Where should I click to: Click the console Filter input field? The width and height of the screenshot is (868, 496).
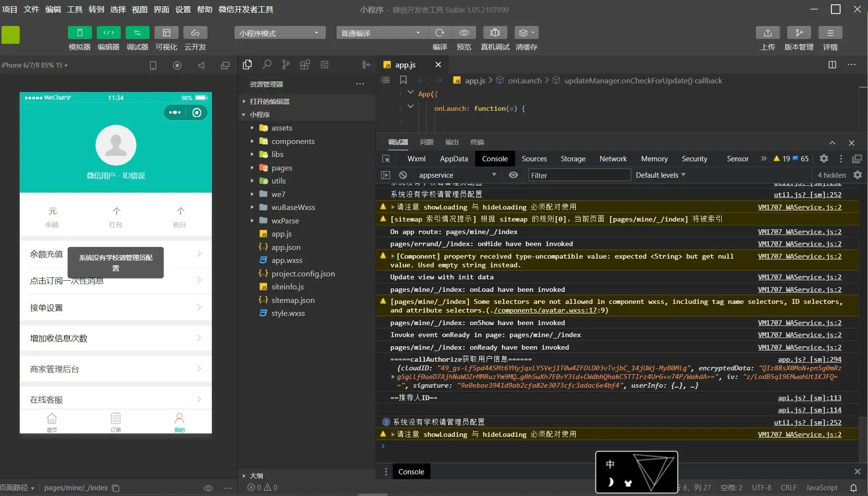[x=580, y=175]
